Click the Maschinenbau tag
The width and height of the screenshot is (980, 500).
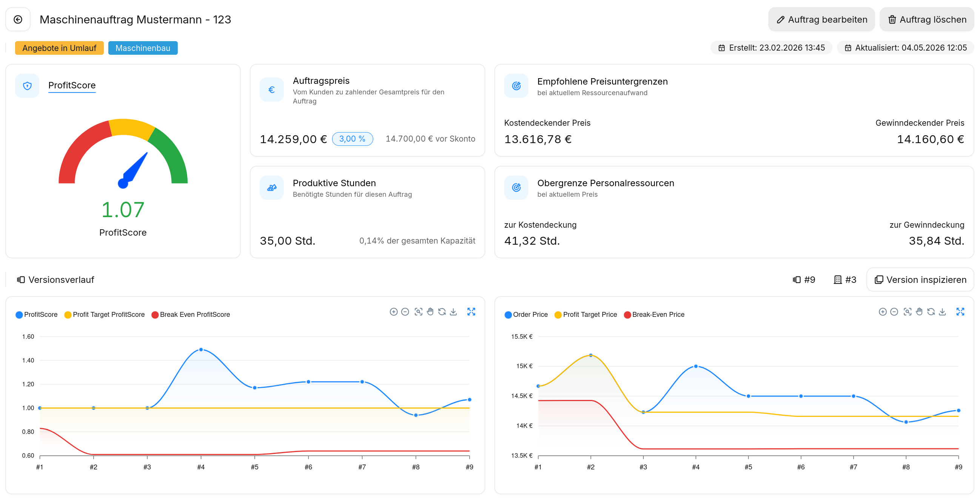pyautogui.click(x=143, y=48)
